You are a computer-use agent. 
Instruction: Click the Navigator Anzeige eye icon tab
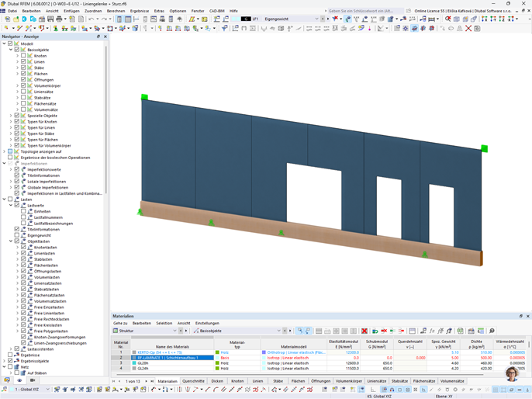19,380
